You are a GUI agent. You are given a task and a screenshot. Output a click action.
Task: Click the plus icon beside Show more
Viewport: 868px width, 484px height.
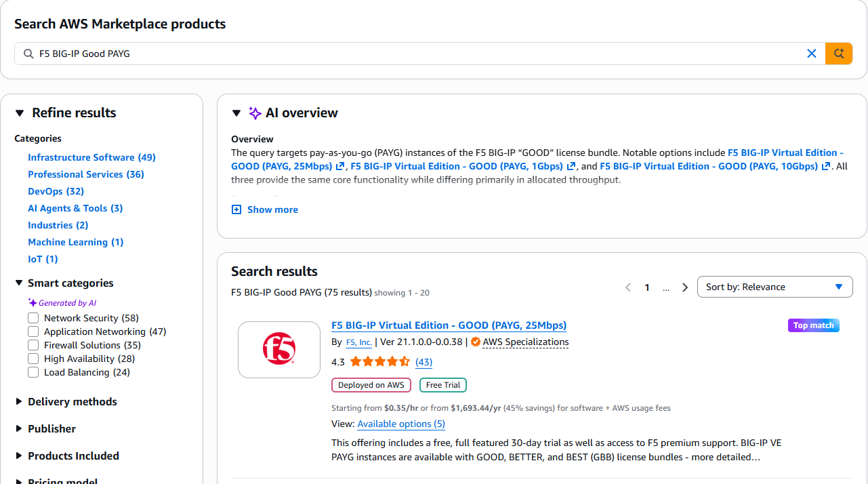(x=236, y=210)
